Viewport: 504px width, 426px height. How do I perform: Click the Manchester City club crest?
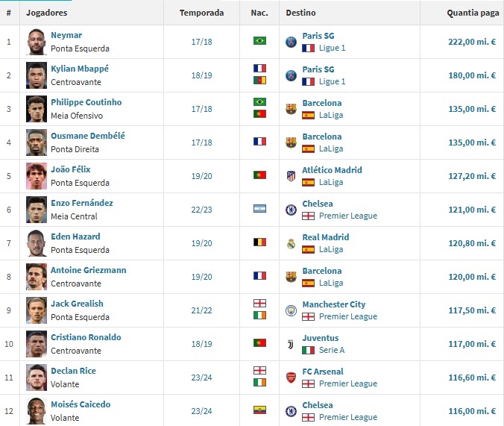click(x=291, y=310)
